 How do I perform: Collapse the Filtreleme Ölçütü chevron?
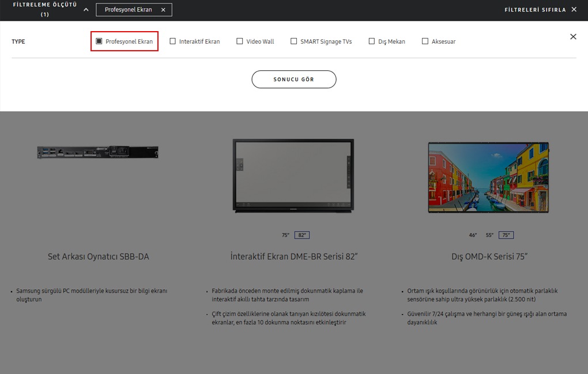(86, 10)
